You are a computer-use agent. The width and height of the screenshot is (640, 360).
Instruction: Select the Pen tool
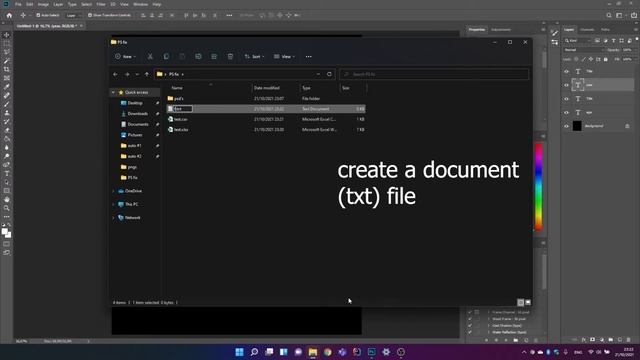[x=7, y=165]
